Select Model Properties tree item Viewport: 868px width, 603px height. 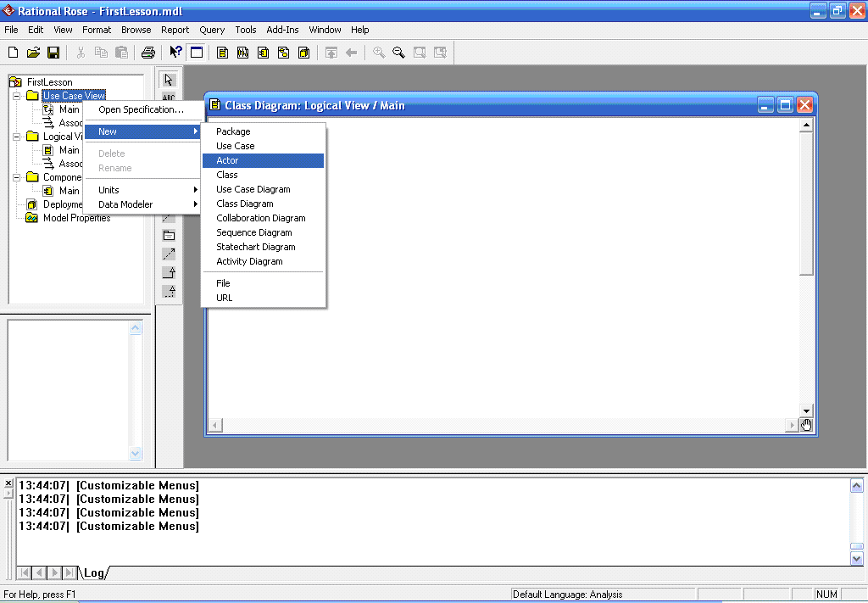[x=77, y=218]
